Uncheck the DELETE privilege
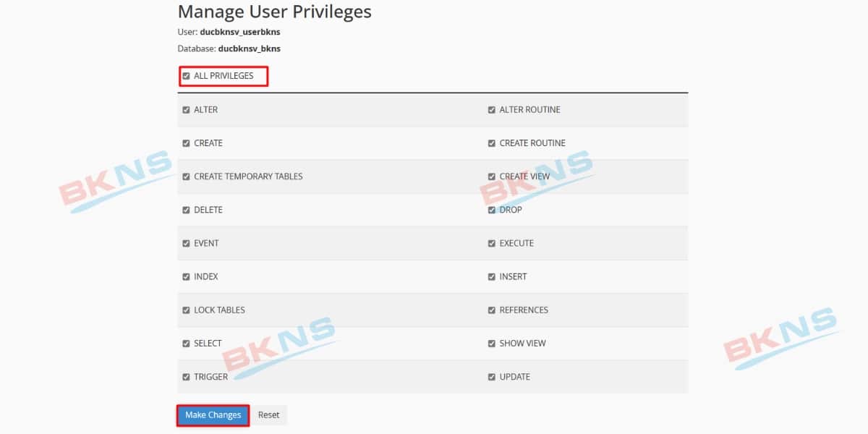The image size is (868, 434). [186, 210]
